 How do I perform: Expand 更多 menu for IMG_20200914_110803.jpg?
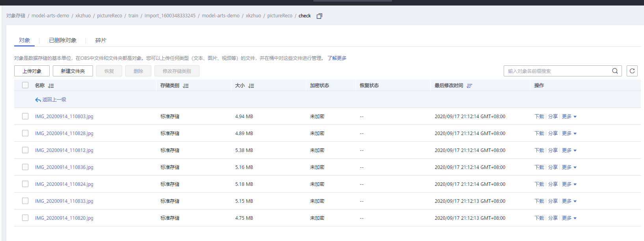[x=569, y=117]
